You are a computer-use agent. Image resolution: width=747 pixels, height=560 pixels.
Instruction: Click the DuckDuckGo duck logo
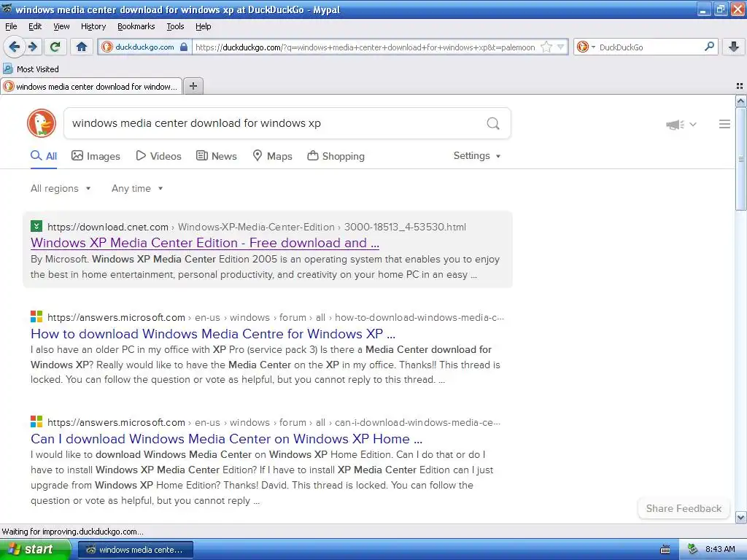[42, 123]
